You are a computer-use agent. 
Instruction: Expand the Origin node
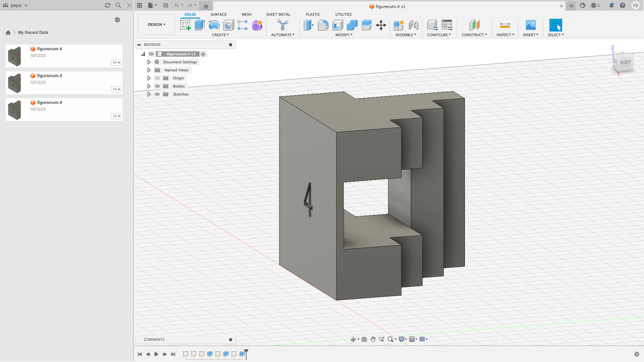pyautogui.click(x=149, y=78)
